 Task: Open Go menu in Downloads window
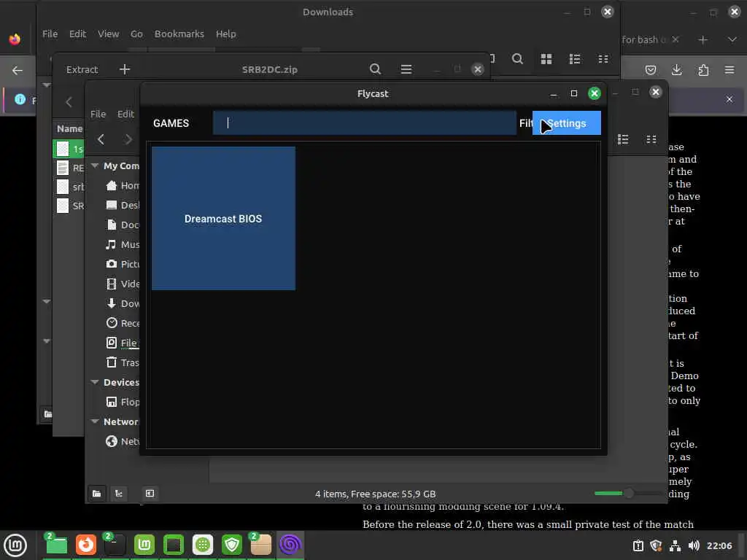point(136,34)
